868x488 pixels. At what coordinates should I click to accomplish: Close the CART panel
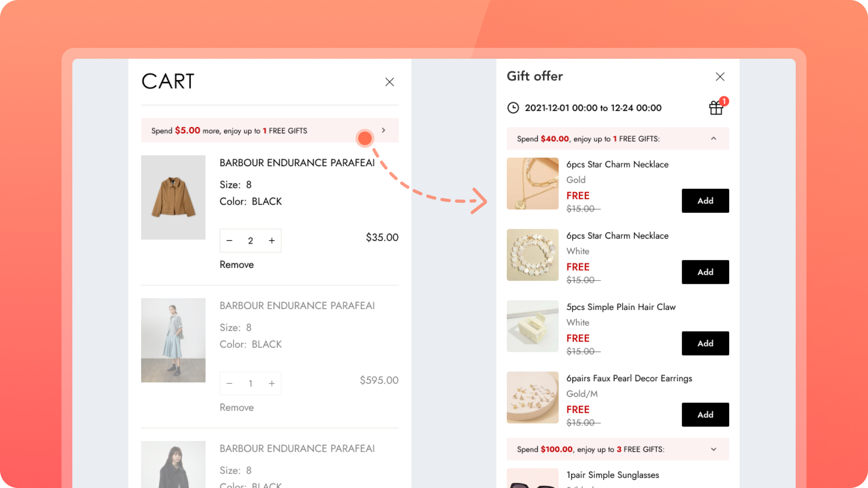[x=389, y=82]
